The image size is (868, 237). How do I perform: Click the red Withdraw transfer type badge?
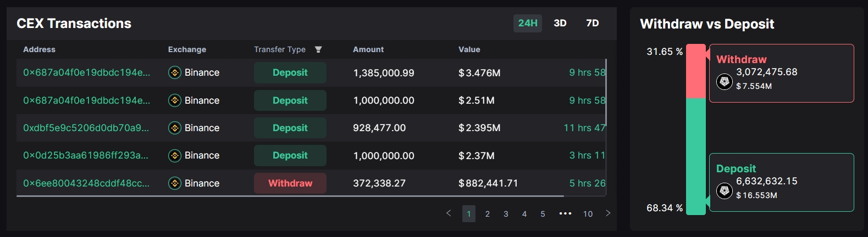pyautogui.click(x=290, y=183)
